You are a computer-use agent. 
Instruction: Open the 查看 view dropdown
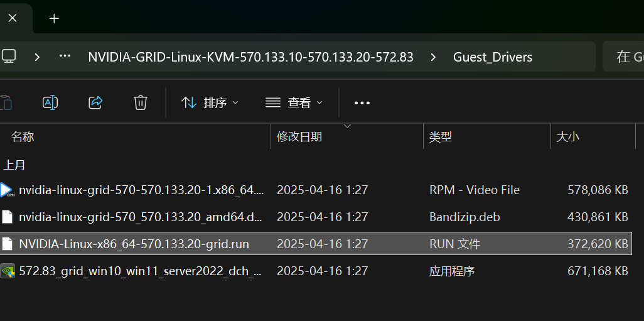[x=294, y=102]
